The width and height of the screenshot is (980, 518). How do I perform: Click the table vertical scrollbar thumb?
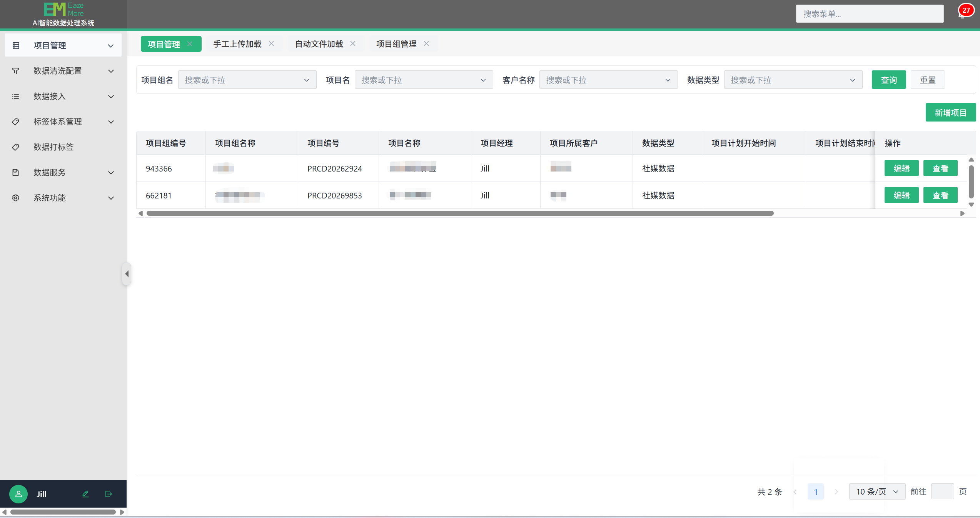[971, 182]
